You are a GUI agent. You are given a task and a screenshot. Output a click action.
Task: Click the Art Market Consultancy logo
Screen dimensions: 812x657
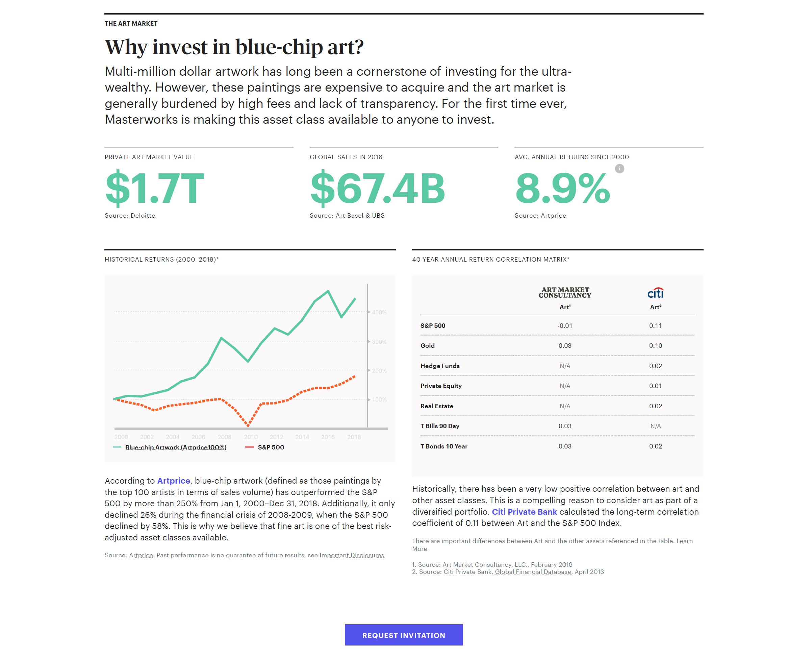pos(565,293)
